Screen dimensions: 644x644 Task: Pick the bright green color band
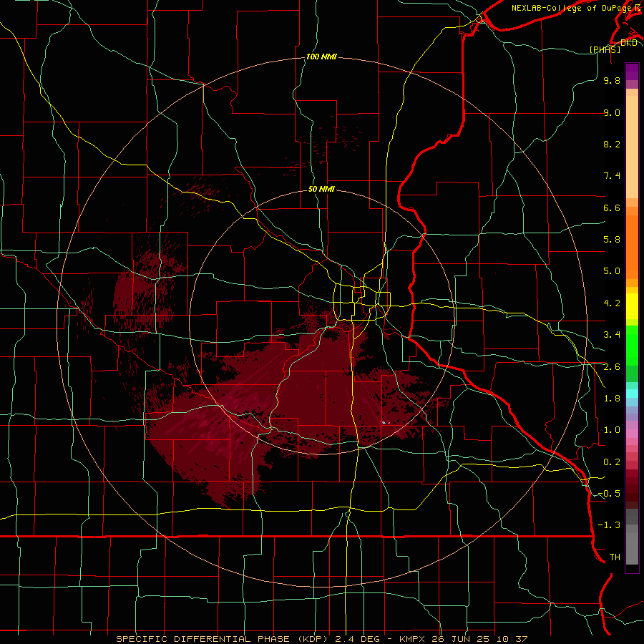[632, 346]
